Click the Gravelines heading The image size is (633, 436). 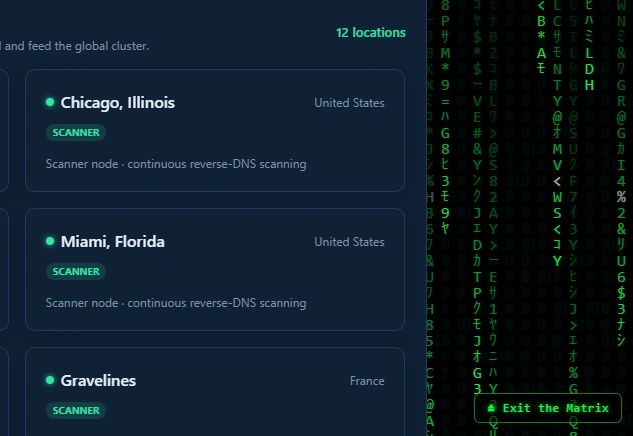[x=98, y=380]
